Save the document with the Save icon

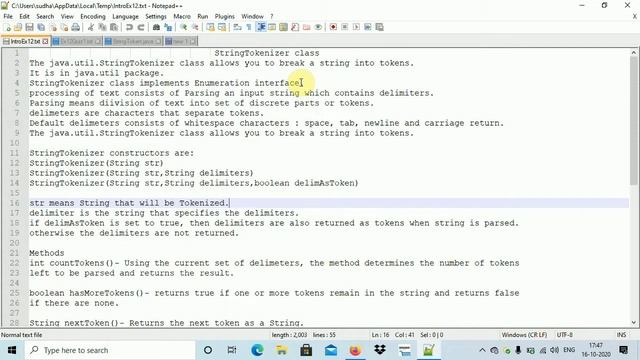[x=29, y=27]
